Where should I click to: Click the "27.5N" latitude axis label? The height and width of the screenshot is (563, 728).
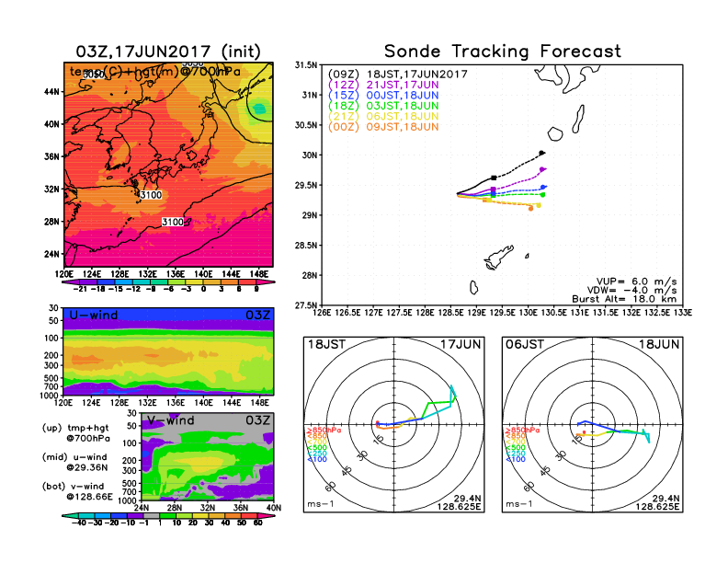(305, 305)
